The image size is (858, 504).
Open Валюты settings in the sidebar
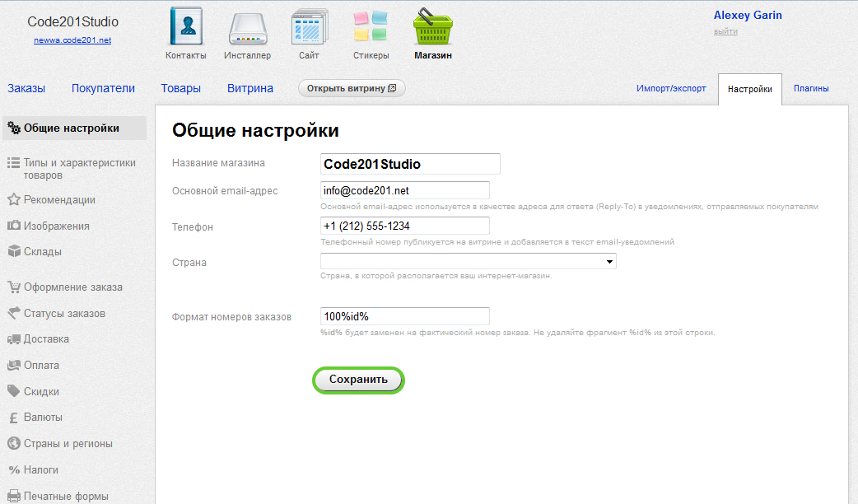pos(43,418)
